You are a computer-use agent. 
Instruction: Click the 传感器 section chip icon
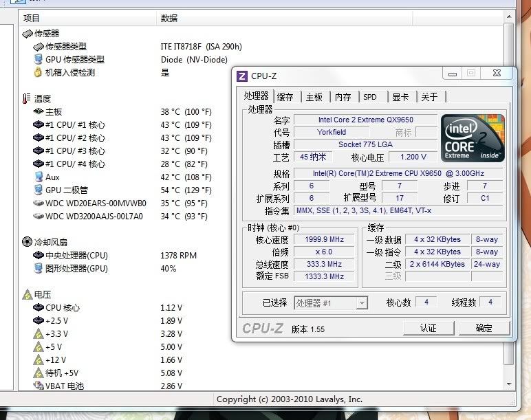28,34
